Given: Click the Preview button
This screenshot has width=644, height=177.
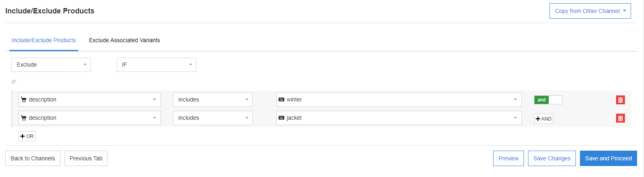Looking at the screenshot, I should [x=508, y=158].
